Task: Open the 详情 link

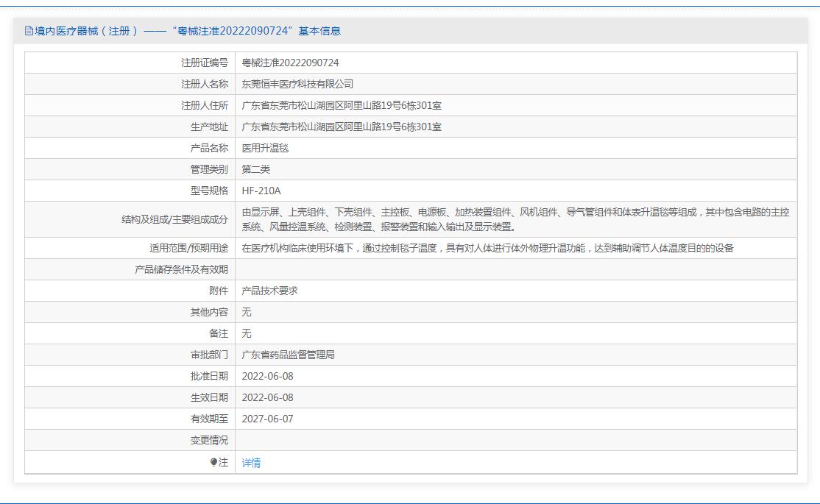Action: point(251,463)
